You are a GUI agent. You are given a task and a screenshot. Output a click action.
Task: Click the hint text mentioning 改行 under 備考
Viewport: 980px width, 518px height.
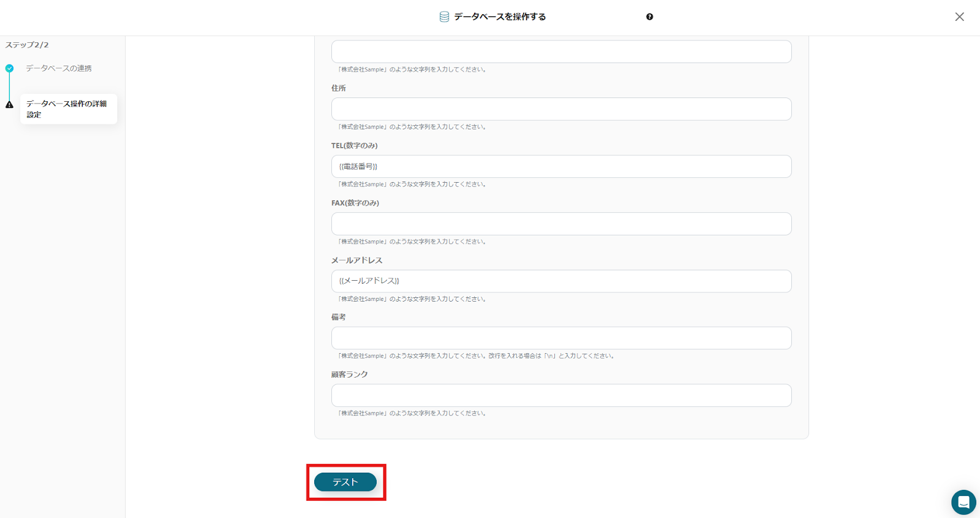coord(477,356)
